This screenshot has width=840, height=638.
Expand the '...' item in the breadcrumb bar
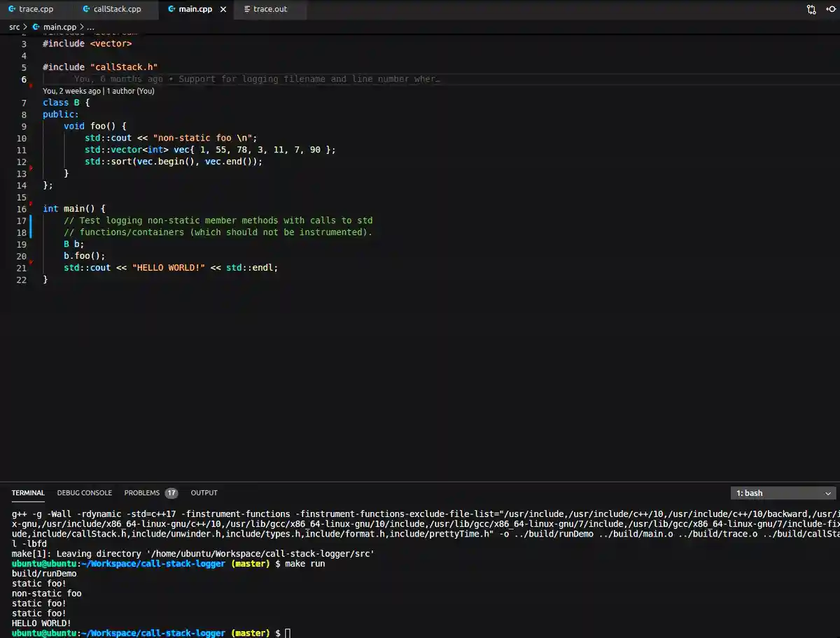point(90,27)
